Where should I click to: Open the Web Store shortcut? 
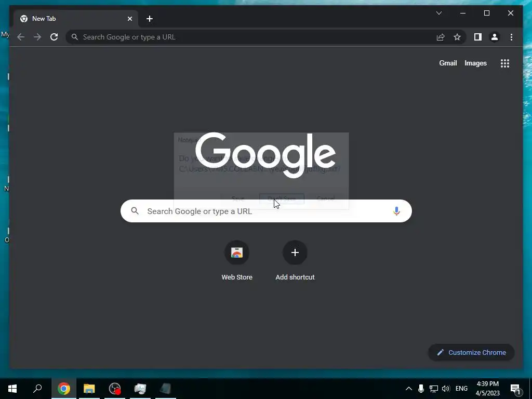point(237,261)
